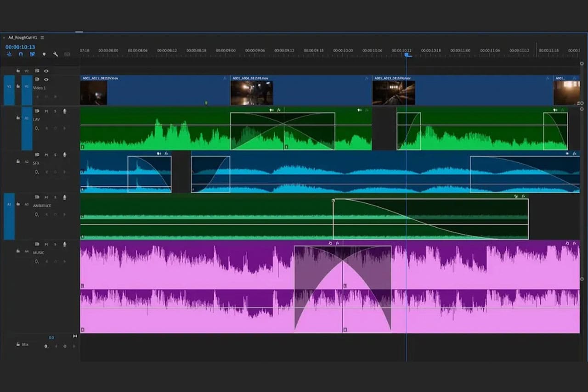Toggle sync lock icon on AMBIENCE track
The height and width of the screenshot is (392, 588).
coord(37,197)
